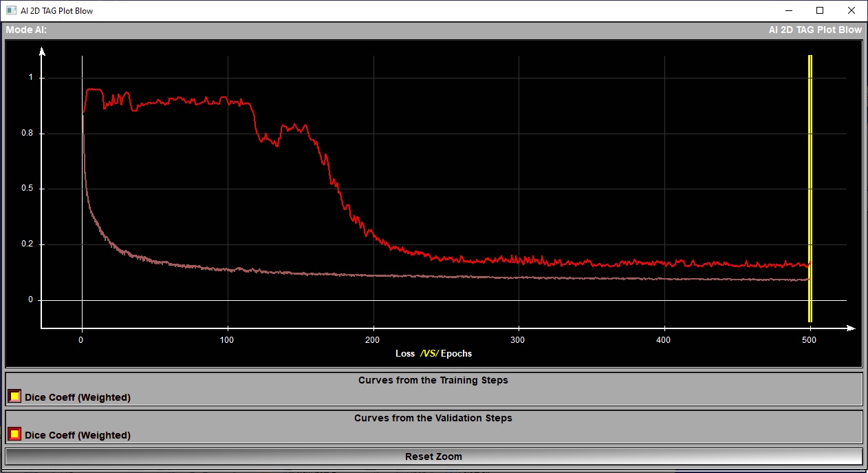The height and width of the screenshot is (473, 868).
Task: Click the x-axis tick label 400
Action: tap(664, 340)
